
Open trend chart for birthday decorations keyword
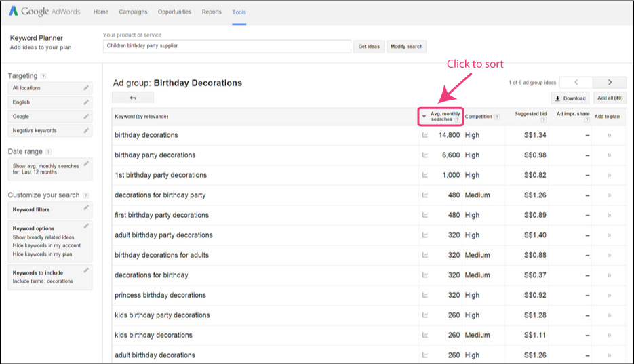[425, 135]
